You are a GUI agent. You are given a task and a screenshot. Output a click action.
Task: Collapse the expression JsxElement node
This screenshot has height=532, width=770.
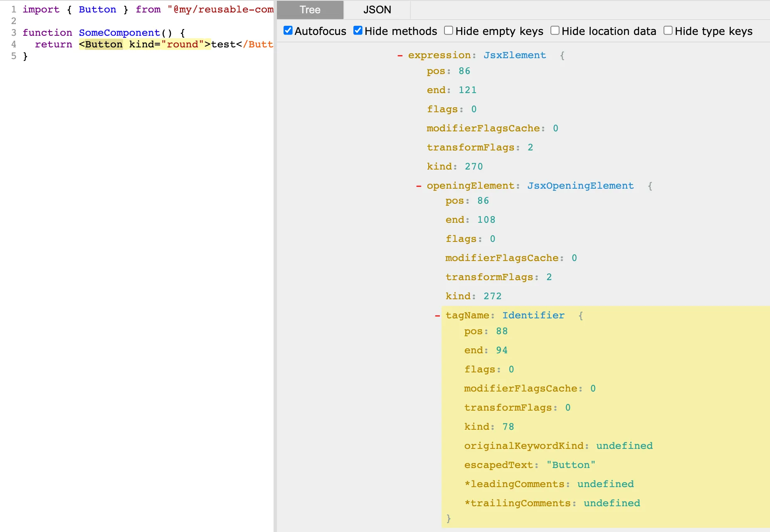pyautogui.click(x=400, y=55)
